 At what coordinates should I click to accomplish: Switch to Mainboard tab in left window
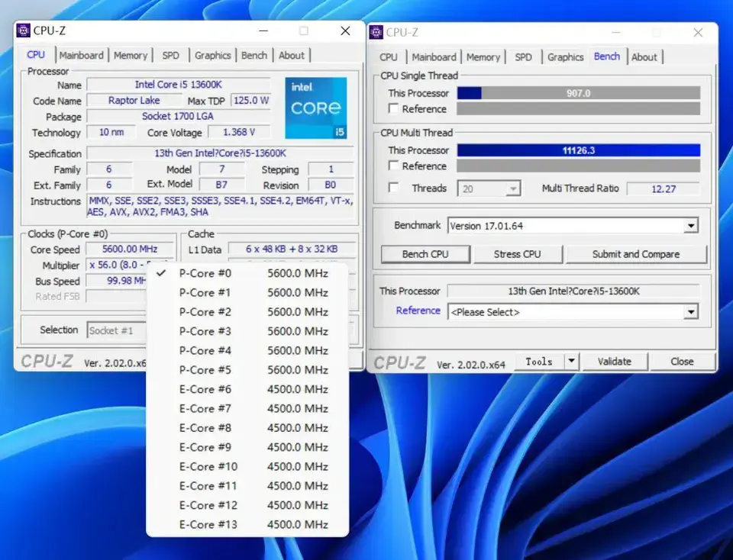pyautogui.click(x=82, y=55)
